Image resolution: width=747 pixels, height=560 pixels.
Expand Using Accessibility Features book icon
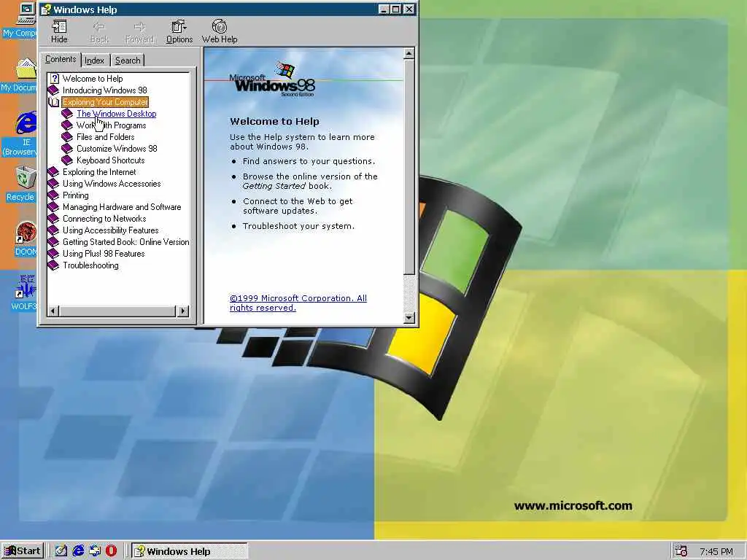coord(53,230)
